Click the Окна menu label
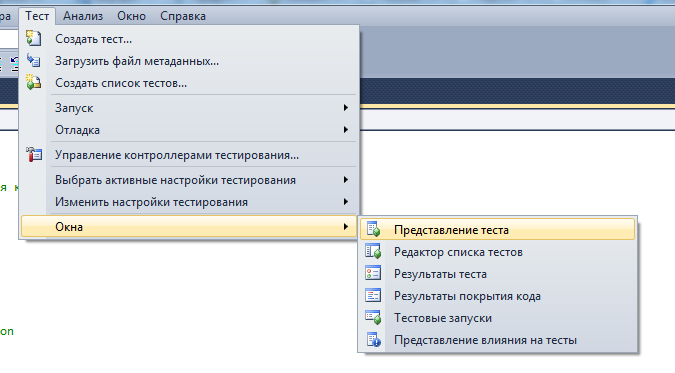Viewport: 675px width, 373px height. 69,227
